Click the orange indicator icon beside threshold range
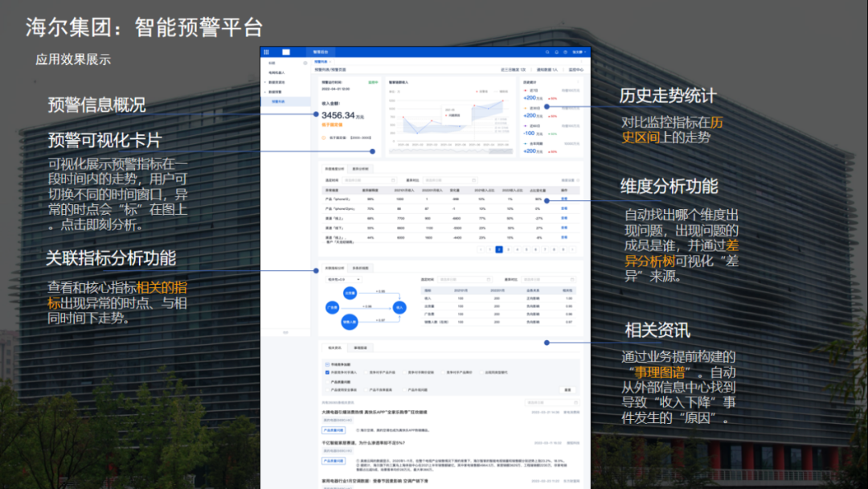This screenshot has height=489, width=868. 324,138
